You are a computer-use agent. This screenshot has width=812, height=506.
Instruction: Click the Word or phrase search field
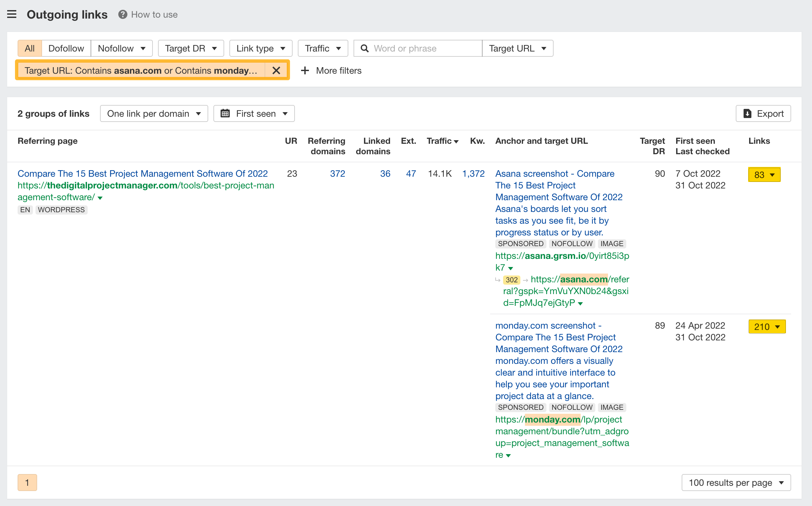418,49
